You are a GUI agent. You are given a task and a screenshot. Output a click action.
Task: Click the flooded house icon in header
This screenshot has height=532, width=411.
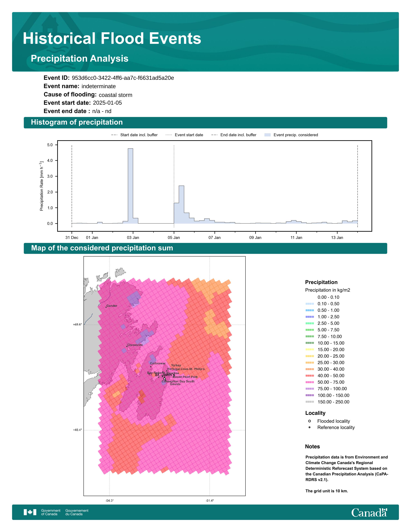tap(50, 24)
